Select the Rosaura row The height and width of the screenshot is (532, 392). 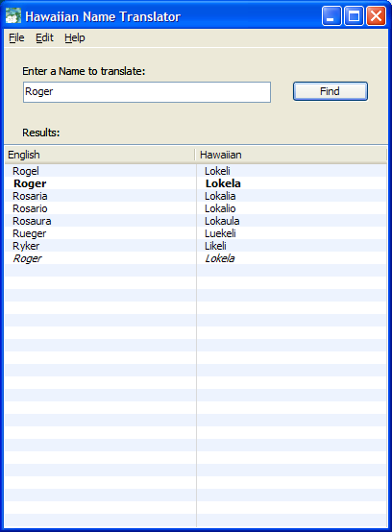click(x=196, y=221)
